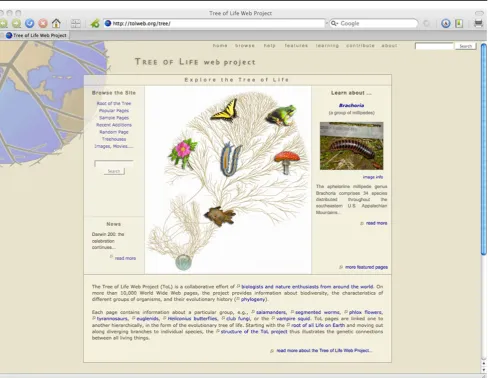Open the club fungi link
This screenshot has height=378, width=488.
click(238, 319)
